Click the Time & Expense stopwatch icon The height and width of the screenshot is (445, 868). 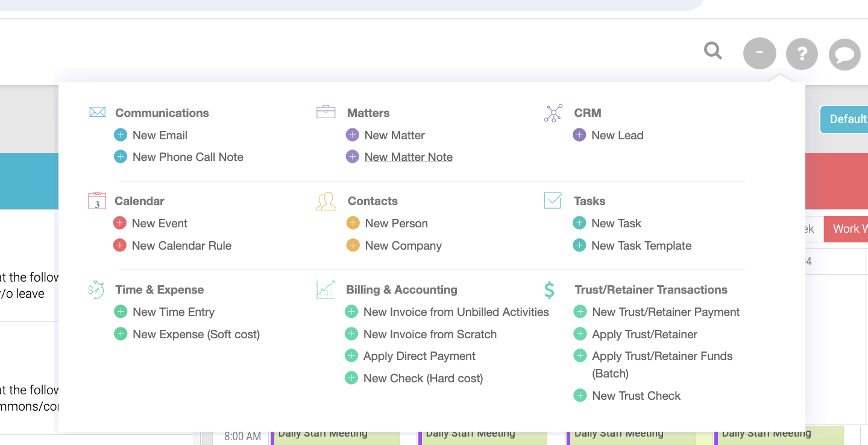coord(96,289)
